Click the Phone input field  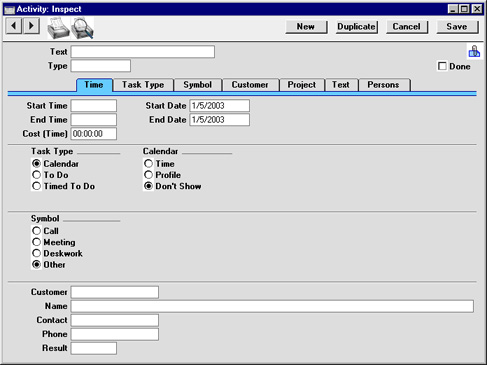coord(115,334)
